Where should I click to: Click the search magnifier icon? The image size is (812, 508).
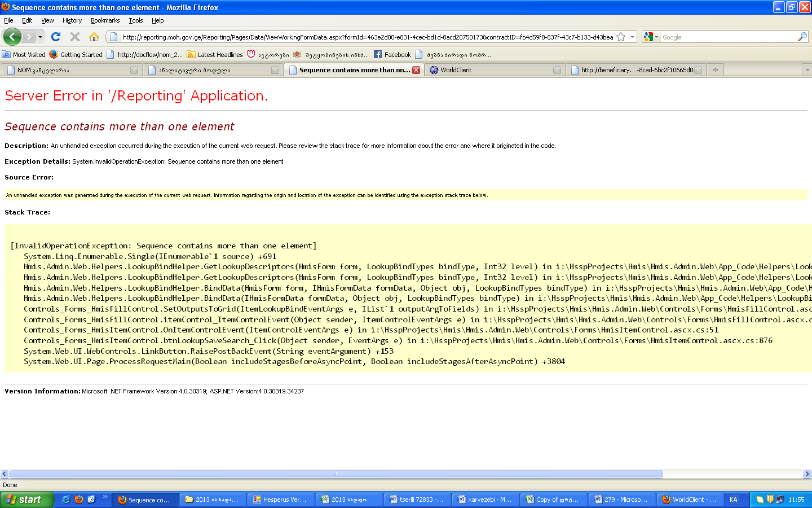click(802, 37)
